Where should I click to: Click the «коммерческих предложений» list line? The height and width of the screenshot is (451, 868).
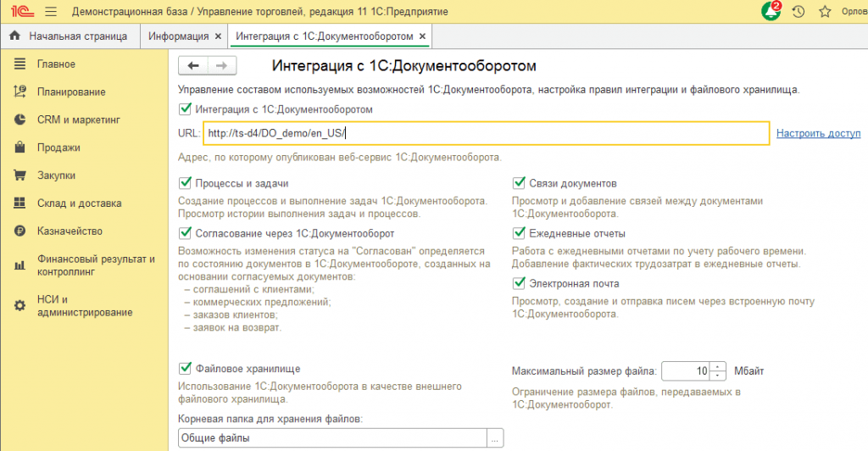point(258,302)
